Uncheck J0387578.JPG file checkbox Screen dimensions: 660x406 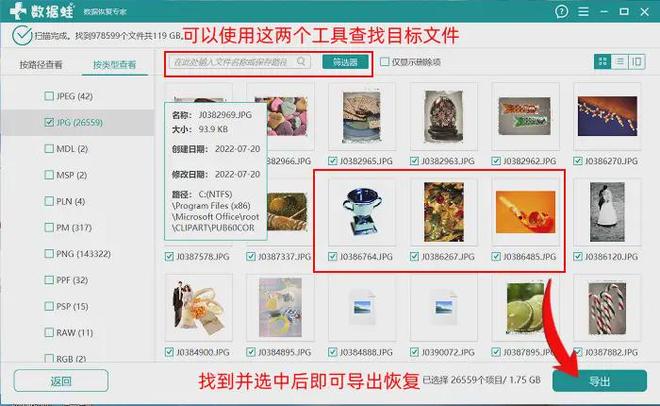(x=169, y=256)
